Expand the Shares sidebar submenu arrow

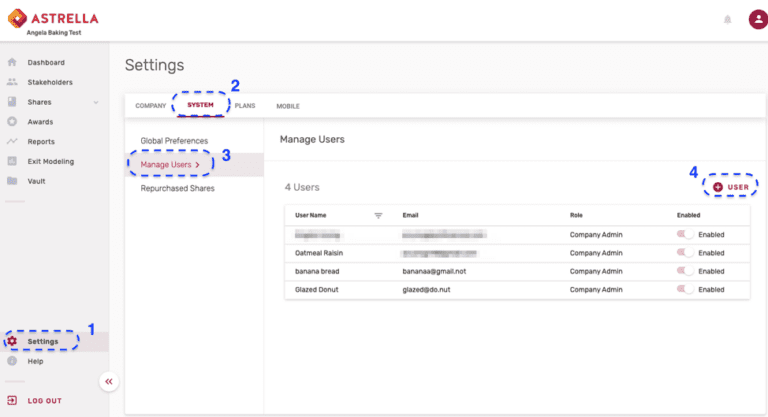[x=96, y=102]
